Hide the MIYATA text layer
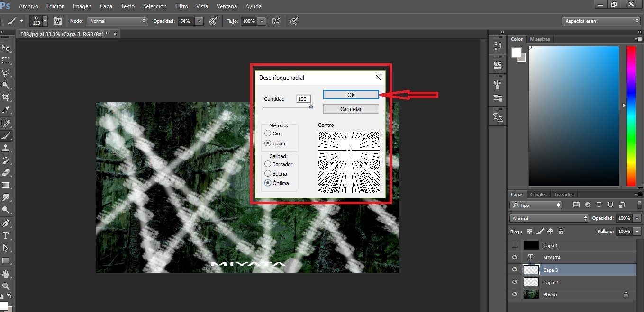644x312 pixels. pos(514,258)
